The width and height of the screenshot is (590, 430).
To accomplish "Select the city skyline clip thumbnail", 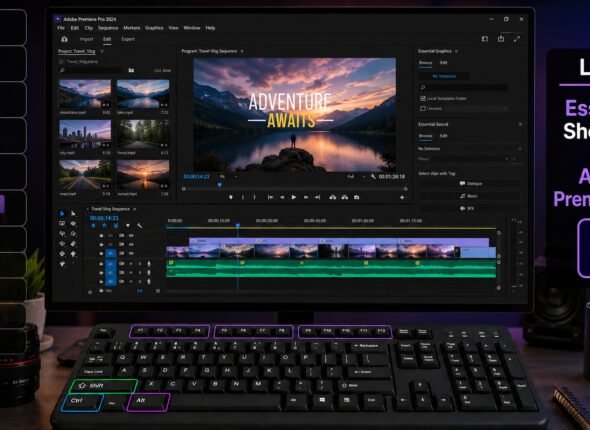I will (x=85, y=135).
